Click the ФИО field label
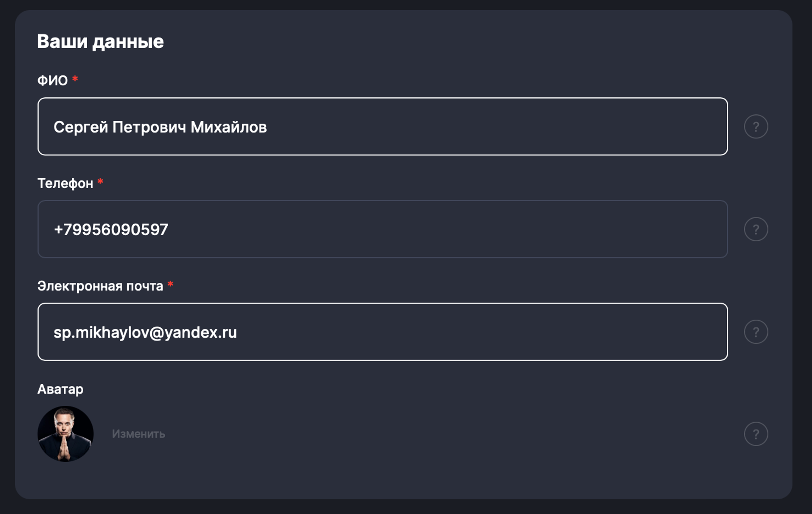The height and width of the screenshot is (514, 812). pyautogui.click(x=52, y=81)
